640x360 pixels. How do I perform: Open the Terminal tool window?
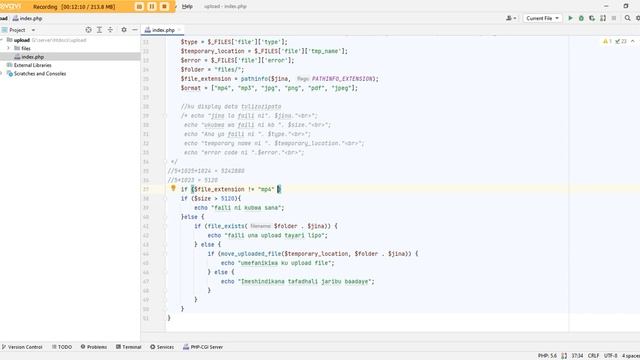(x=128, y=347)
